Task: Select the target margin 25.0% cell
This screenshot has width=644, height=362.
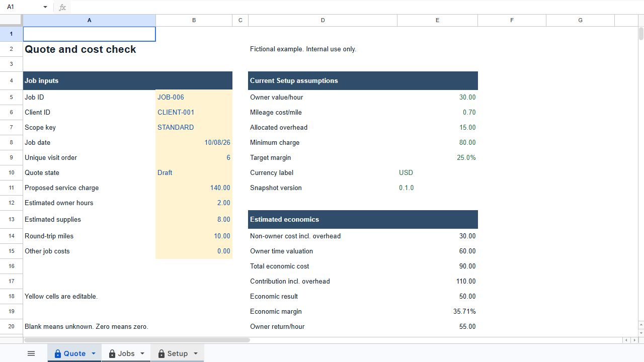Action: pos(437,157)
